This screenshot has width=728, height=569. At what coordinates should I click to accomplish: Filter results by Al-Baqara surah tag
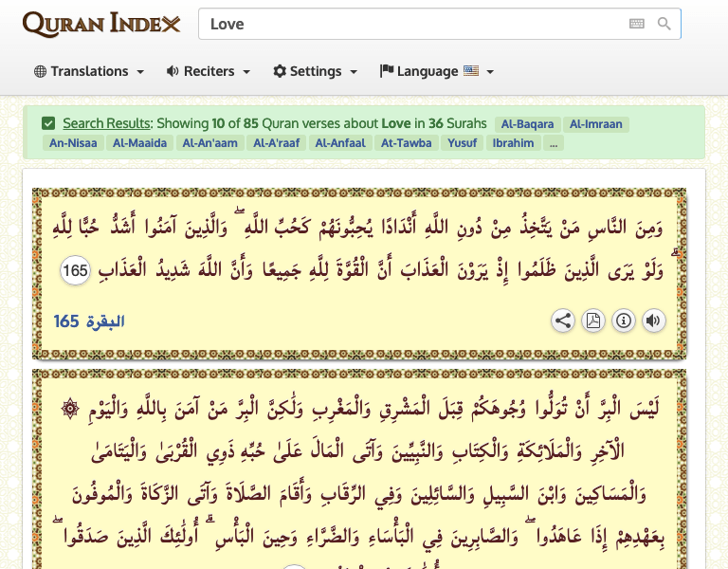(527, 124)
